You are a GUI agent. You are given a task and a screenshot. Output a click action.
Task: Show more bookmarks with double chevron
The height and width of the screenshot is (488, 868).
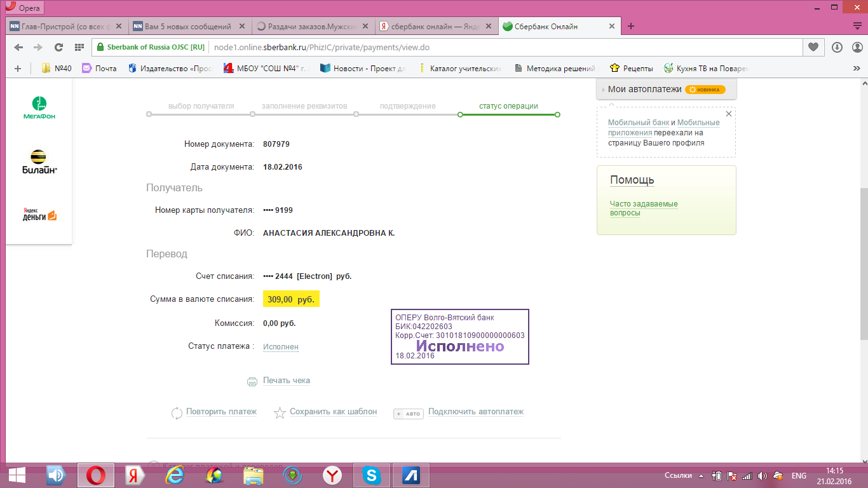click(856, 68)
